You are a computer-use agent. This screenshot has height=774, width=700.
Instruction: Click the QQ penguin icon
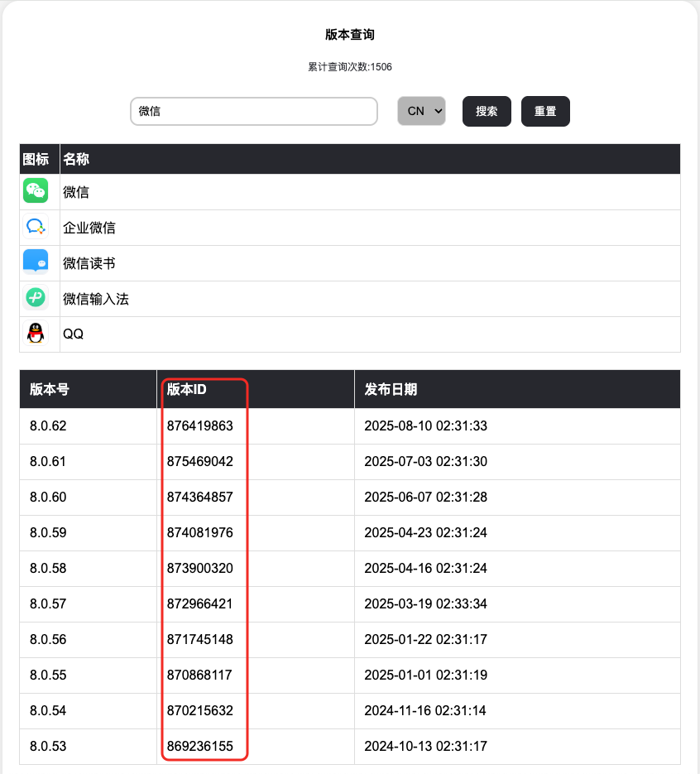(36, 334)
